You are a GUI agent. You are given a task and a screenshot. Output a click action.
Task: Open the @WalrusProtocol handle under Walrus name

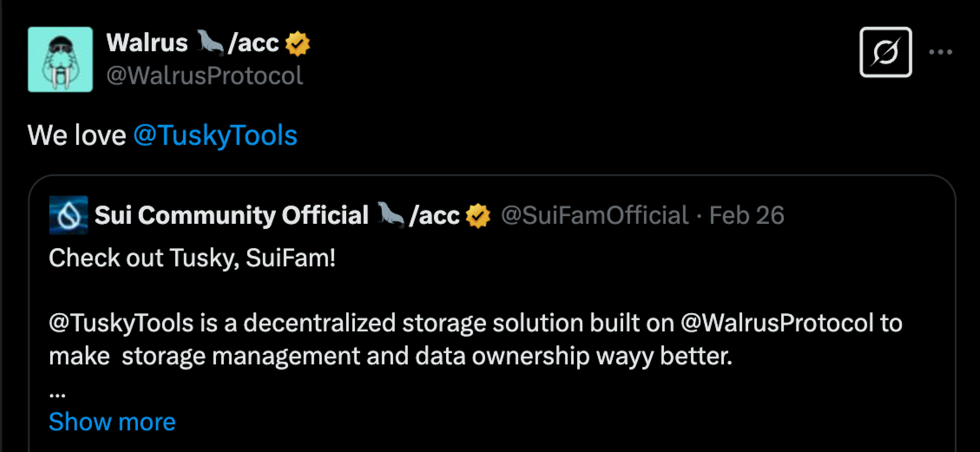tap(205, 76)
